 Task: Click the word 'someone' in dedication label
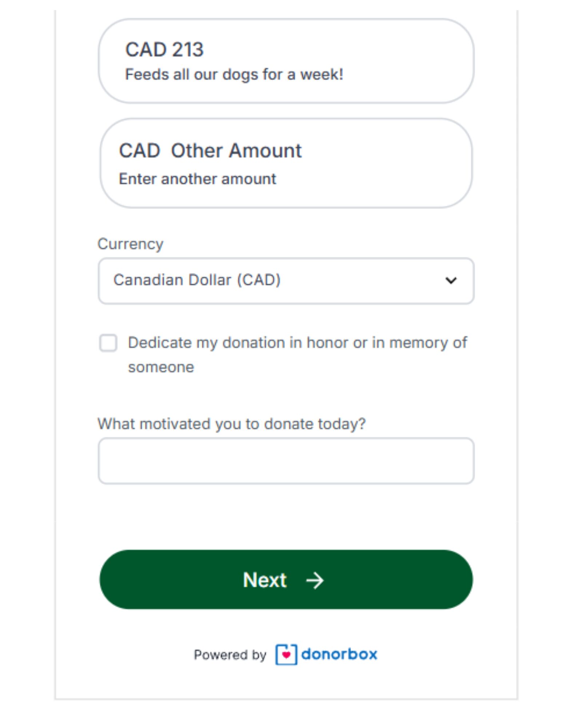point(161,367)
